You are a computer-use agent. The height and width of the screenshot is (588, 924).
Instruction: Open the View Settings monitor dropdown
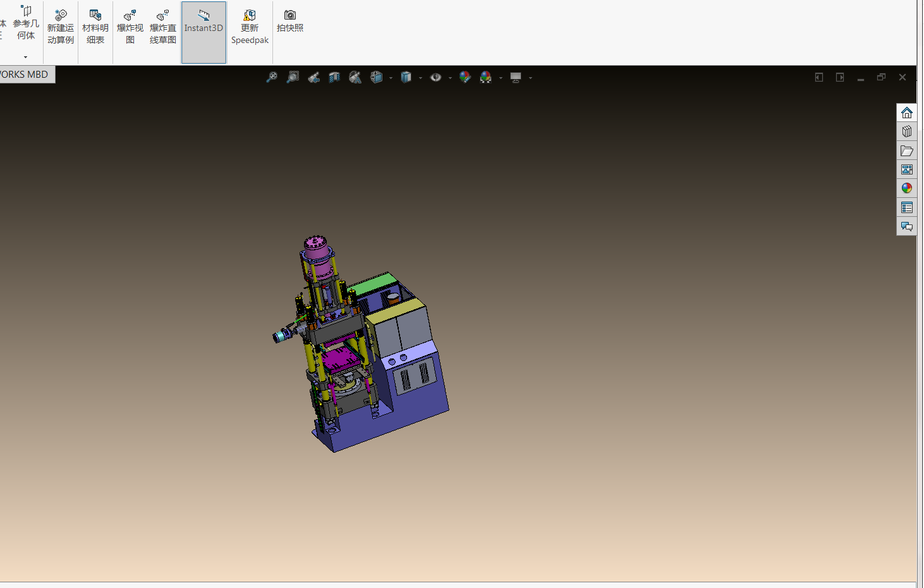(x=530, y=78)
